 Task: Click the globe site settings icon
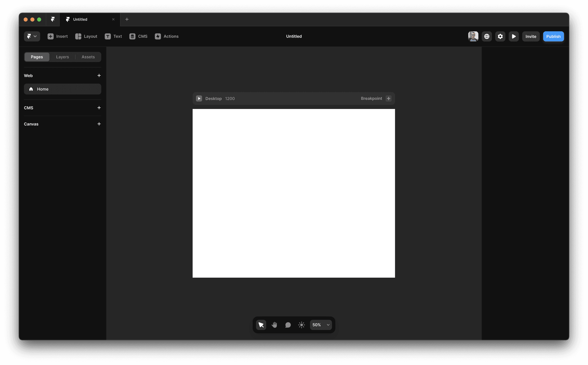click(x=487, y=36)
